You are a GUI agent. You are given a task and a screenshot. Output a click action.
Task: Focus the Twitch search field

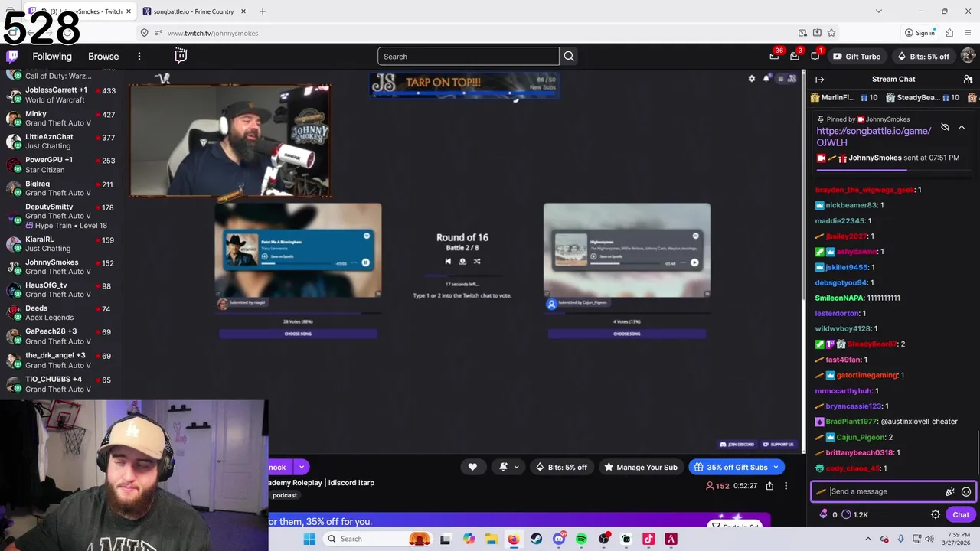click(469, 57)
